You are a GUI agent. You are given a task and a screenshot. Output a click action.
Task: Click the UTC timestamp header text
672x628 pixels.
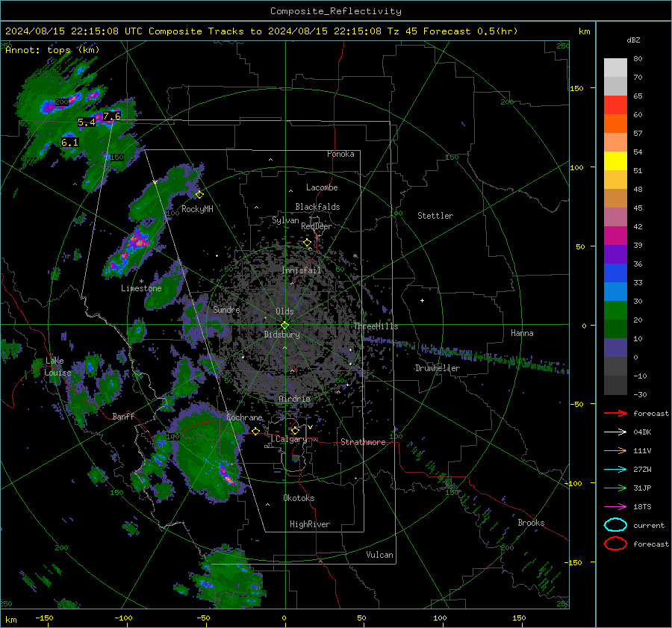261,31
